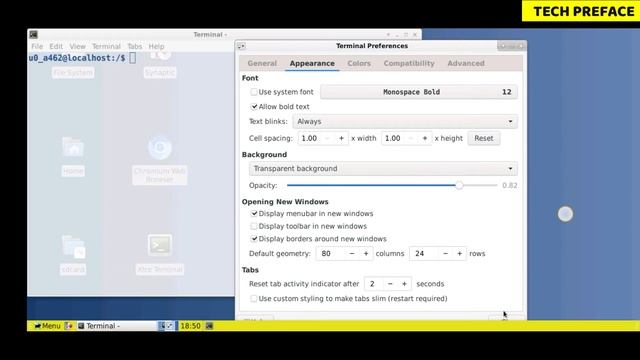Decrease tab activity reset seconds with minus
640x360 pixels.
[390, 284]
